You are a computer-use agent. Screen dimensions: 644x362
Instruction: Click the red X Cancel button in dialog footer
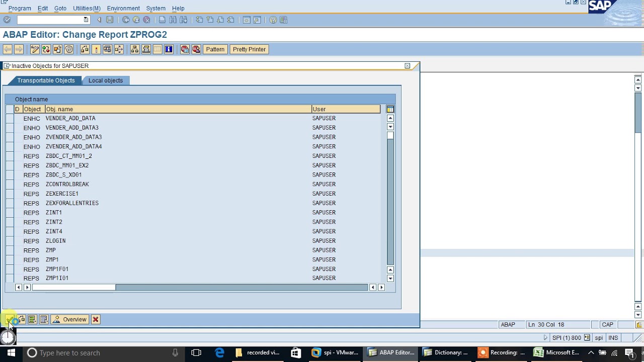(96, 320)
